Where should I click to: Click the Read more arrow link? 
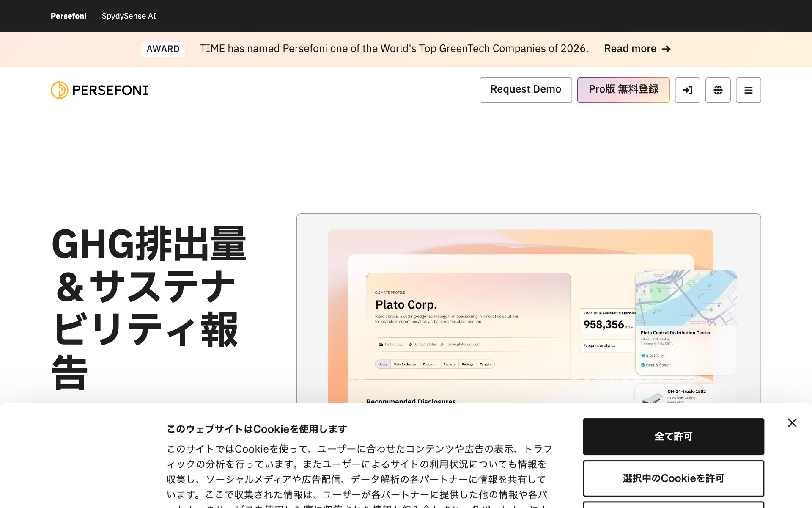coord(637,49)
